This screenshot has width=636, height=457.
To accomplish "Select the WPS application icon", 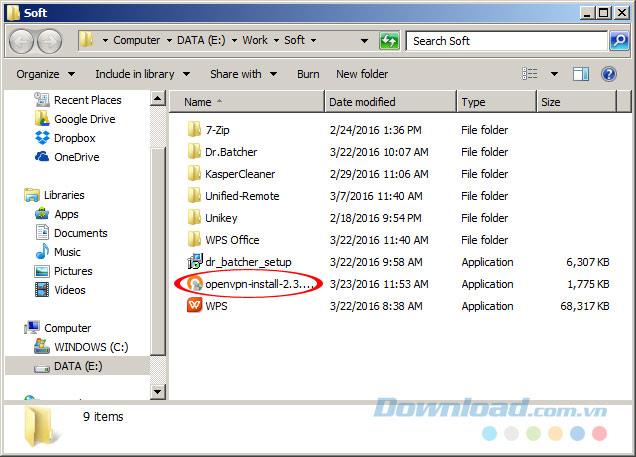I will click(x=194, y=306).
